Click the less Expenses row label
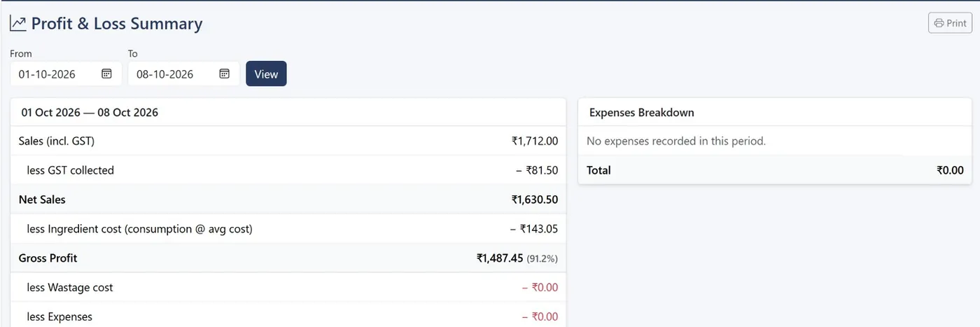Screen dimensions: 980x327 pyautogui.click(x=59, y=317)
